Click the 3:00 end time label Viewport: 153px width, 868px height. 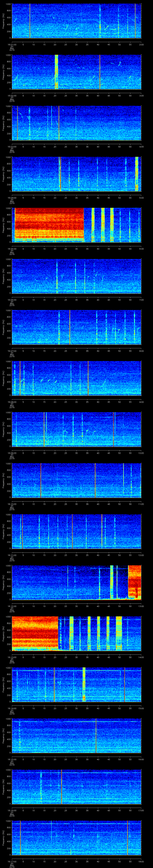point(141,96)
